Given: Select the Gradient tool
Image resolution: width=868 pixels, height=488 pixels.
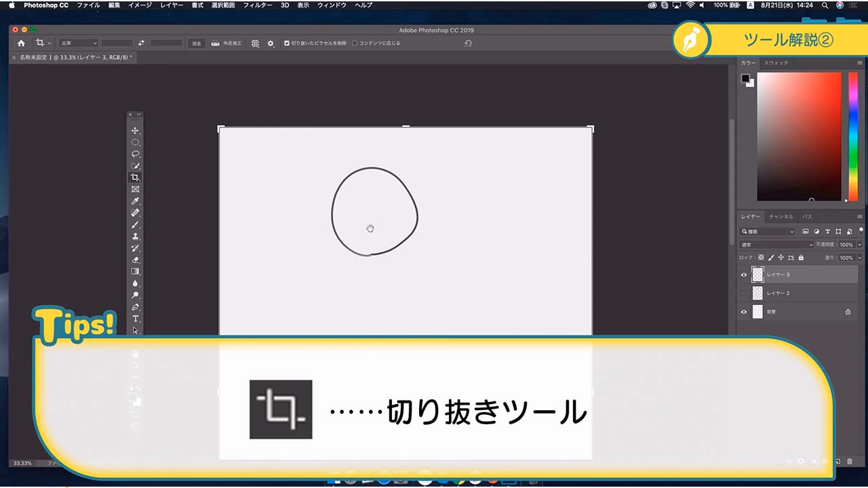Looking at the screenshot, I should (135, 272).
